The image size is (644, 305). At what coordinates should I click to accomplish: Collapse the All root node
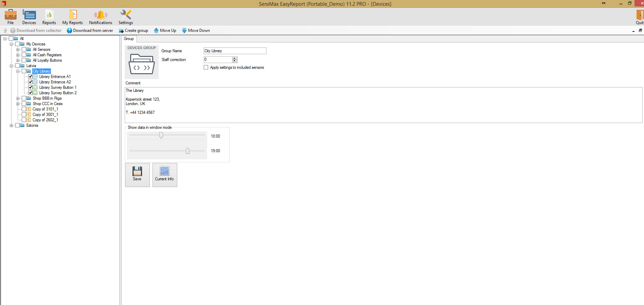(x=5, y=39)
